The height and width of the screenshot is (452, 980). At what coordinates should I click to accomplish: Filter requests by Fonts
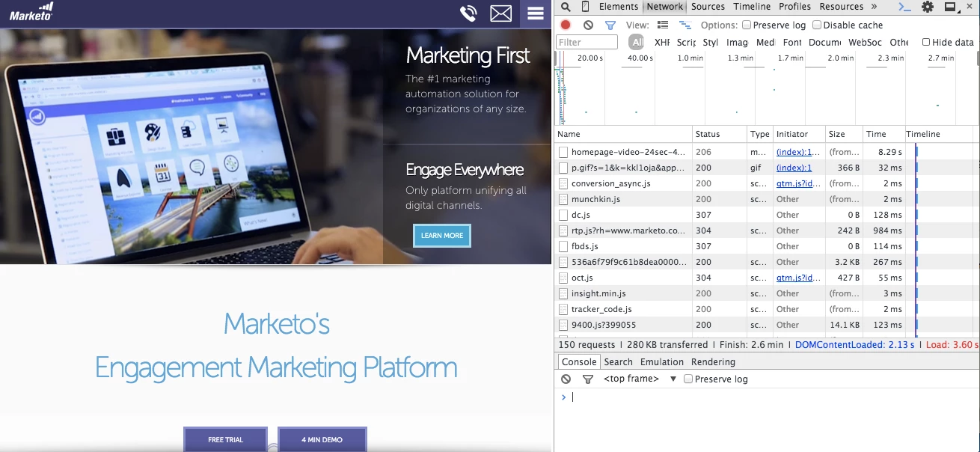[792, 43]
